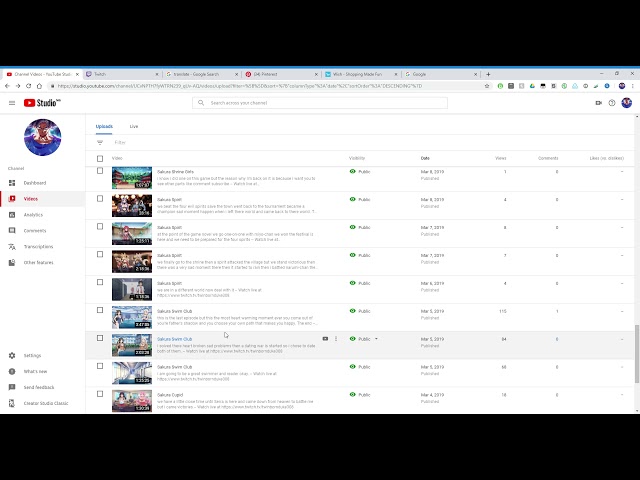Open the thumbnail of 115-view Swim Club video
Image resolution: width=640 pixels, height=480 pixels.
[132, 317]
